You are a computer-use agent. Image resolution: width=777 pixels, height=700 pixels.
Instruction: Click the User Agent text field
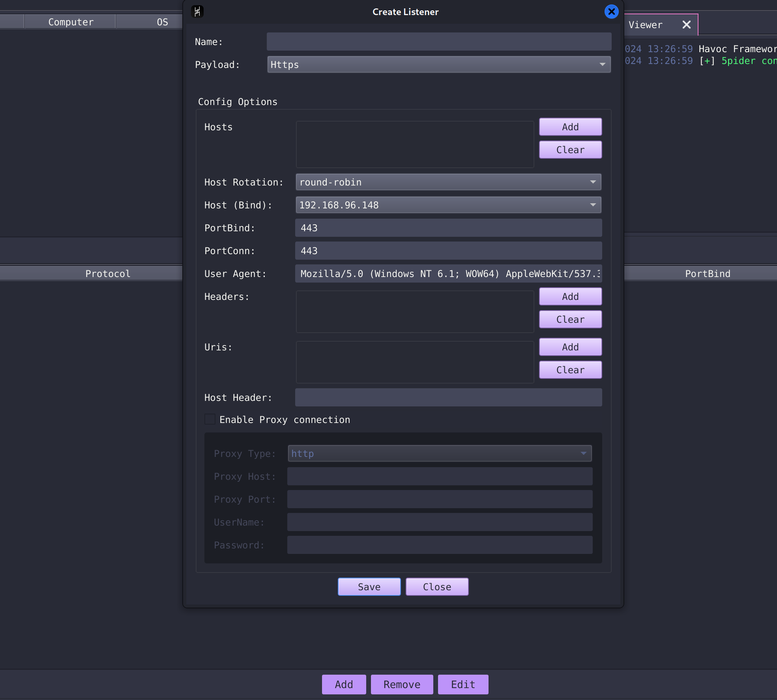pos(448,274)
